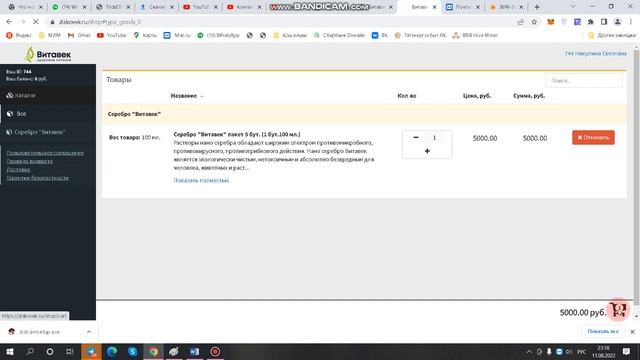The width and height of the screenshot is (640, 360).
Task: Select the Все category in the sidebar
Action: [x=48, y=114]
